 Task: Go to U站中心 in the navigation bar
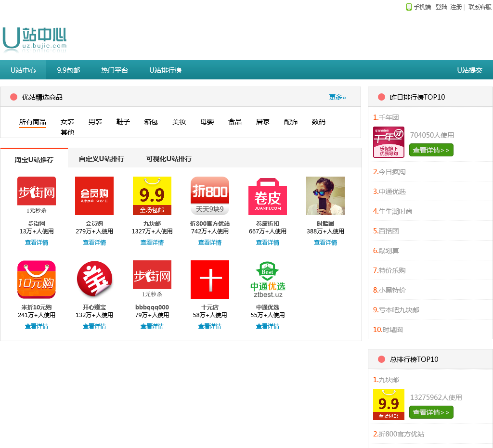[23, 70]
